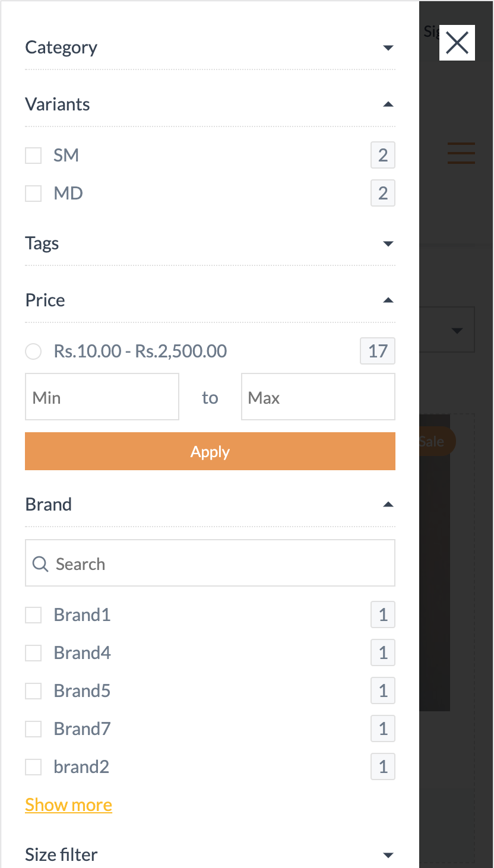494x868 pixels.
Task: Collapse the Variants filter section
Action: point(388,104)
